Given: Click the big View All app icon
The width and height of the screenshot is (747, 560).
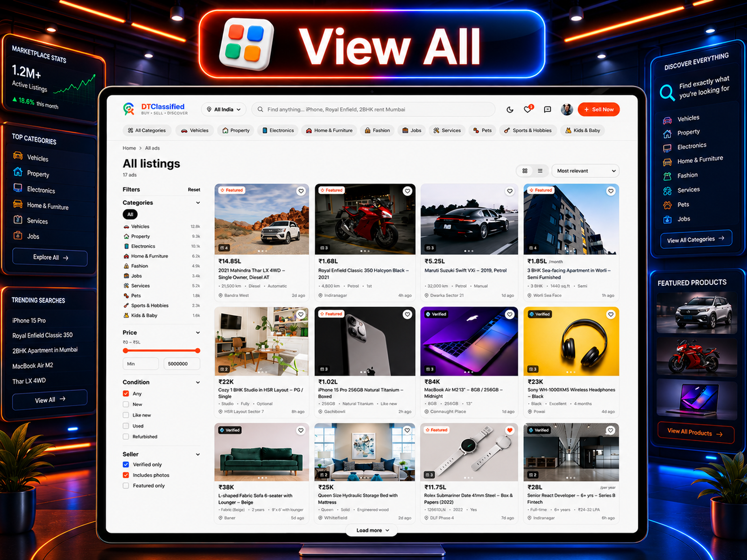Looking at the screenshot, I should point(247,44).
